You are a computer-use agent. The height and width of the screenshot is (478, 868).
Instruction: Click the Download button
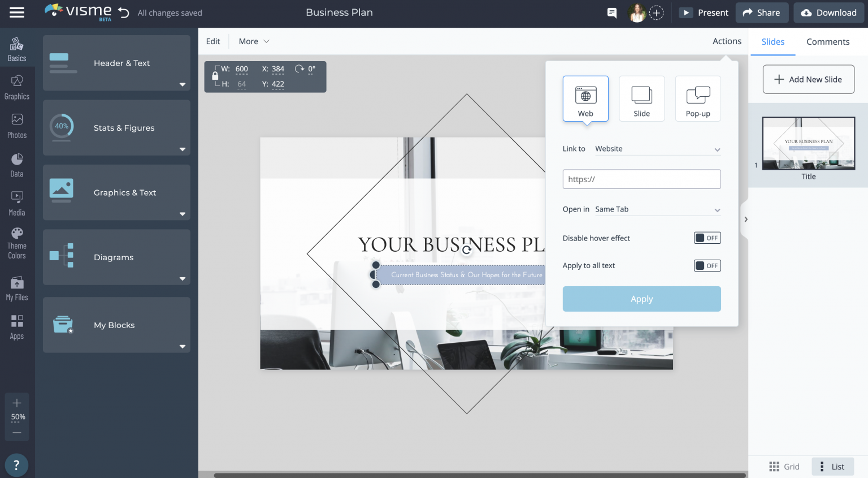(828, 12)
